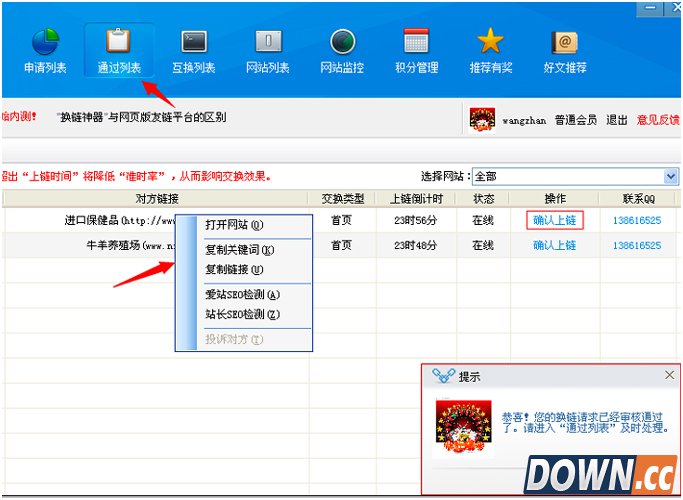683x500 pixels.
Task: Choose 复制链接 (U) from context menu
Action: [234, 270]
